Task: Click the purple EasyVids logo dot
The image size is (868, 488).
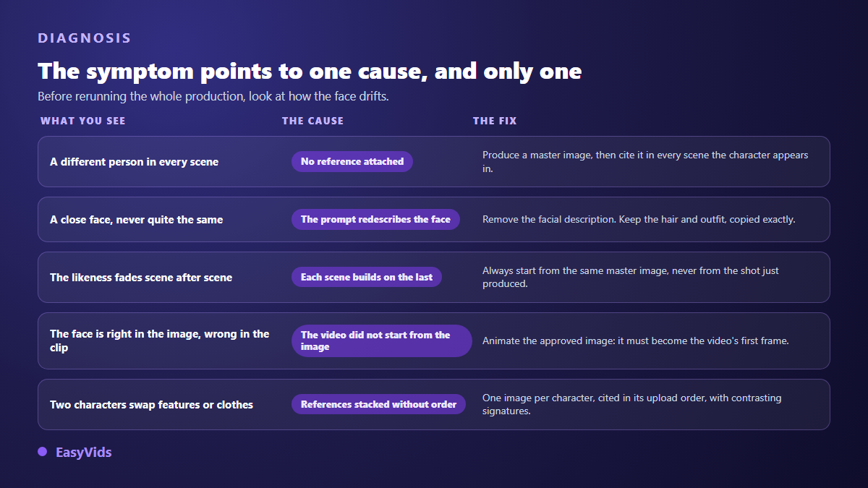Action: [x=42, y=452]
